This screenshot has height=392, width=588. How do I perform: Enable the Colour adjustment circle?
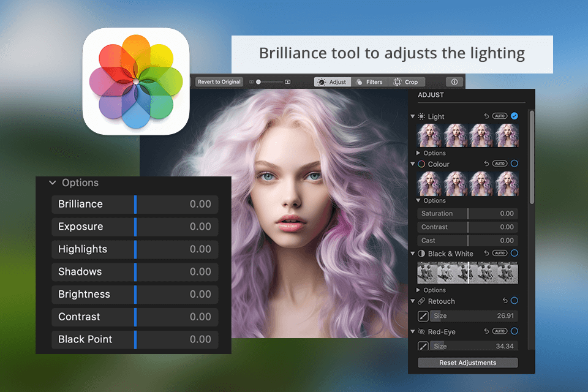514,164
